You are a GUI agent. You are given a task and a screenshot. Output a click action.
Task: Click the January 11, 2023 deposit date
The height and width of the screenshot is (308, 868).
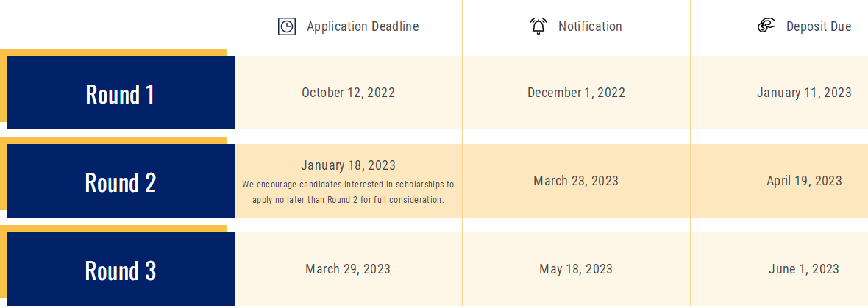pos(804,93)
